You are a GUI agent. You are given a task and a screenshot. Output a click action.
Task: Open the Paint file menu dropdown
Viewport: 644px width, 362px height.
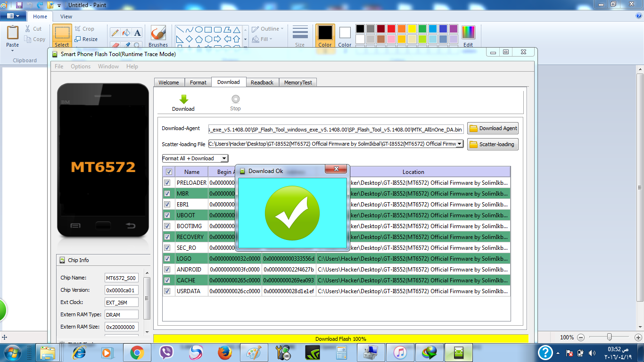tap(13, 16)
